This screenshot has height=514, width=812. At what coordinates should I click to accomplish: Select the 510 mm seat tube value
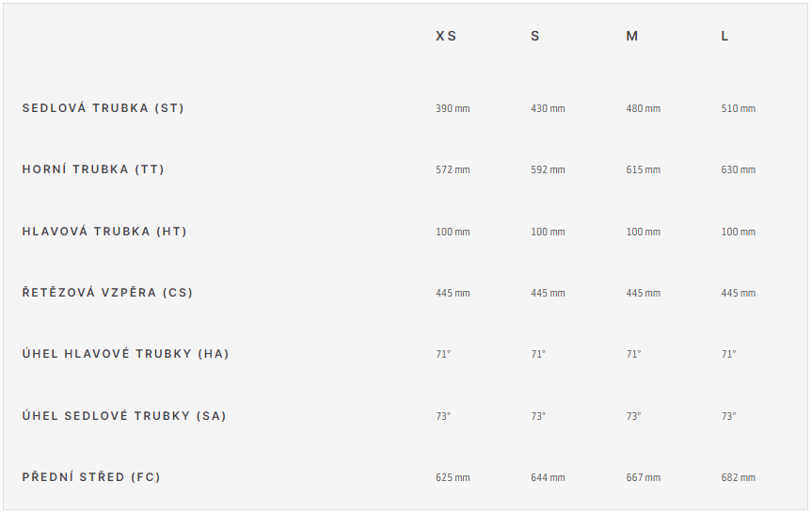pyautogui.click(x=739, y=108)
